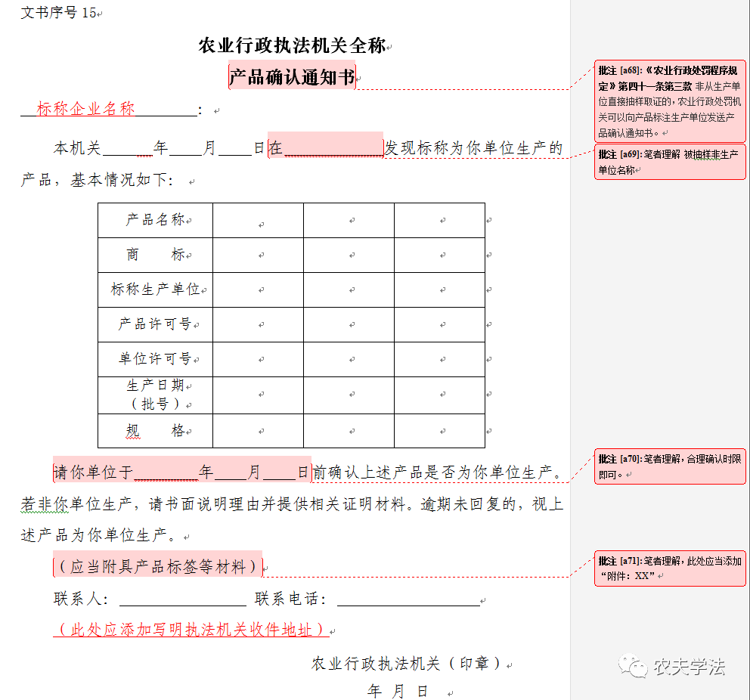Viewport: 750px width, 700px height.
Task: Select comment a71 about adding an attachment
Action: (x=669, y=568)
